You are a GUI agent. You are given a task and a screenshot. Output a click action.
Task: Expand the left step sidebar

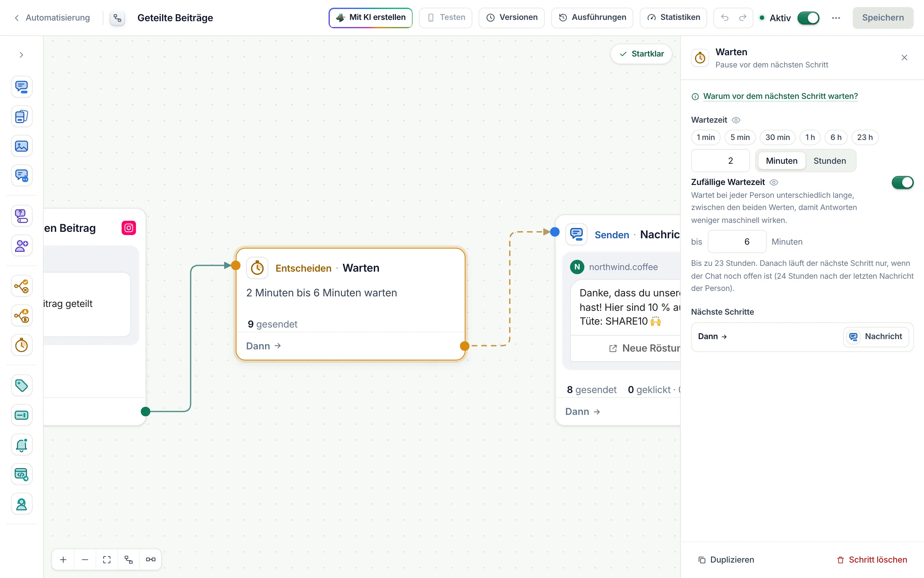(21, 55)
